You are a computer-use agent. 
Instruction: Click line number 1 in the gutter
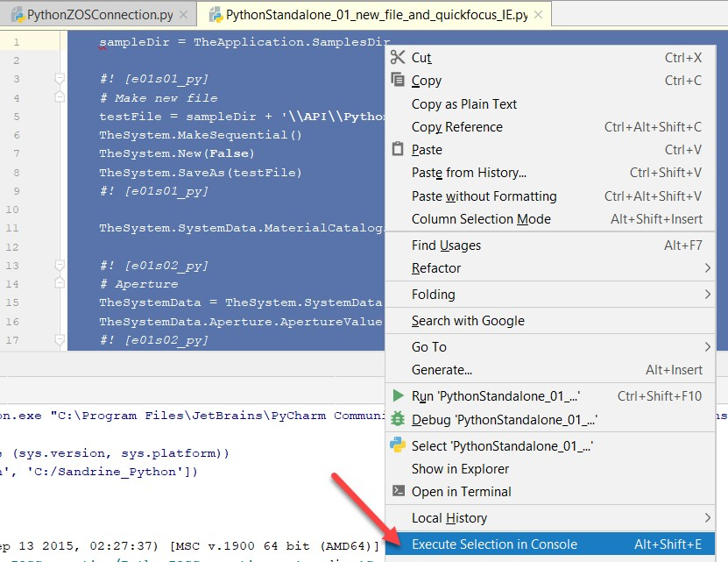tap(17, 42)
